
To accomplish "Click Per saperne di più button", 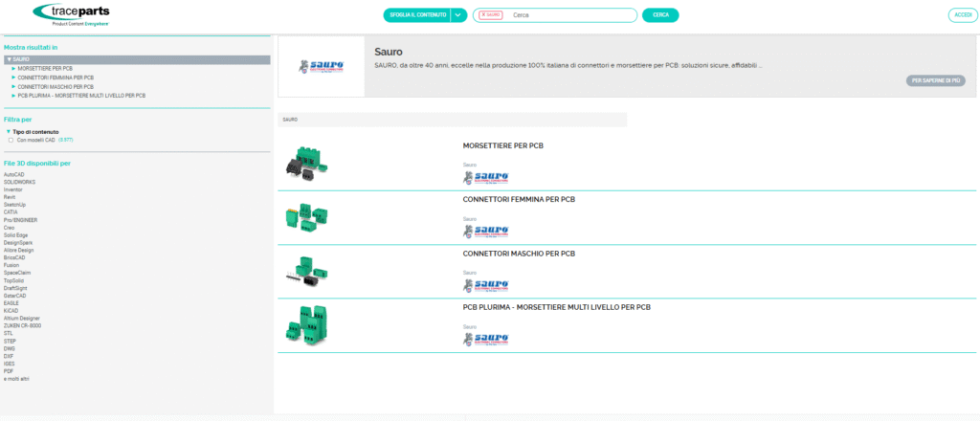I will pos(935,80).
